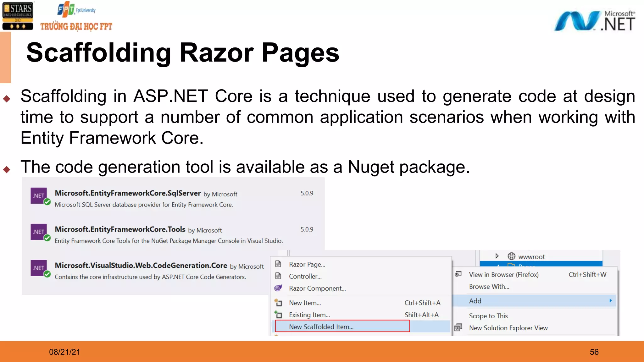Open the Add context menu item
Image resolution: width=644 pixels, height=362 pixels.
pyautogui.click(x=535, y=301)
